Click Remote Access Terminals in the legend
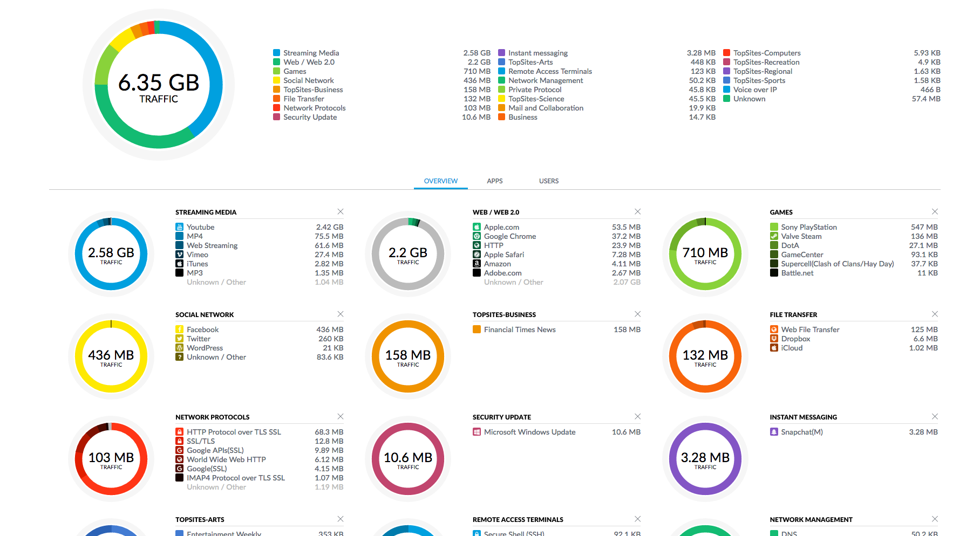This screenshot has height=536, width=980. pyautogui.click(x=550, y=71)
